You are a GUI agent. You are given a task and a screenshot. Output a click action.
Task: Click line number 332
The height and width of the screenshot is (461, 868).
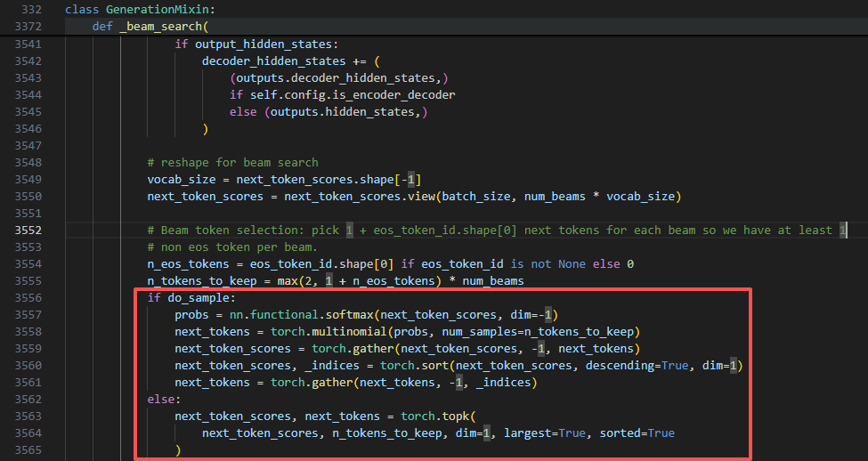pos(31,10)
